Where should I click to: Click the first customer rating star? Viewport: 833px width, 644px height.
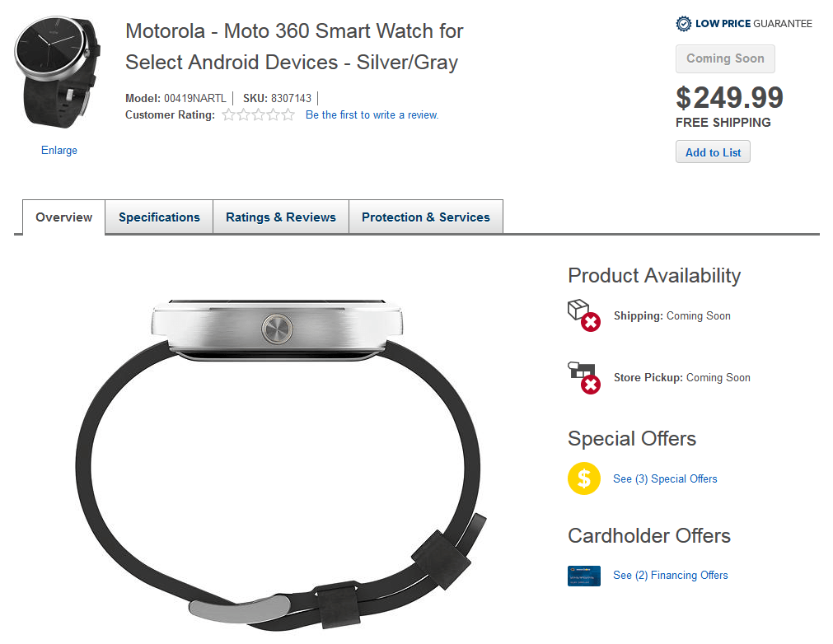point(228,114)
